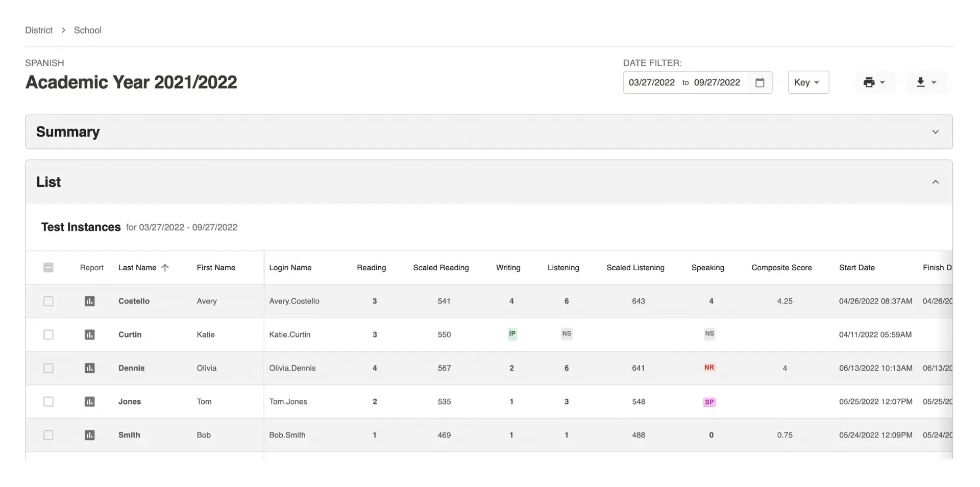Click start date 05/25/2022 12:07PM
This screenshot has height=487, width=980.
pyautogui.click(x=876, y=402)
